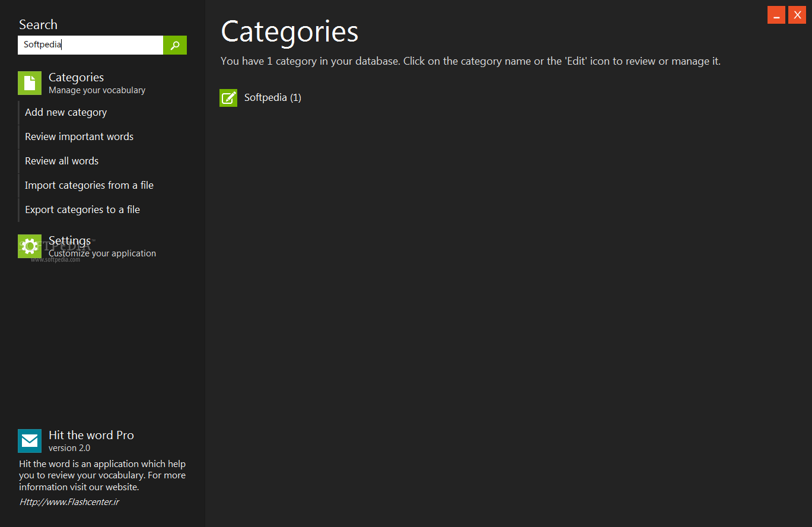Select Import categories from a file

(89, 186)
